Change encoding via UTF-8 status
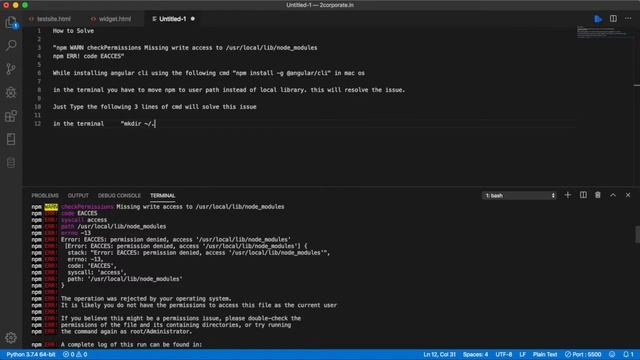 504,354
